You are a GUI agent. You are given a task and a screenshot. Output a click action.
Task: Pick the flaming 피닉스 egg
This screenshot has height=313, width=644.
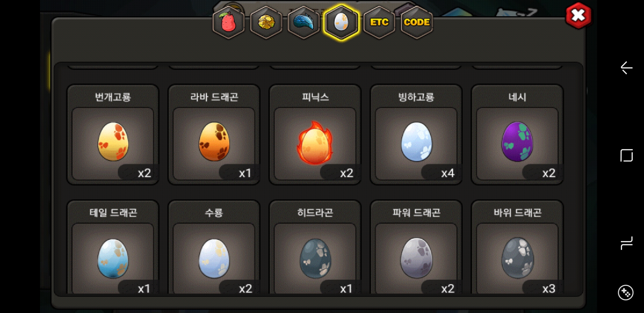click(x=315, y=134)
